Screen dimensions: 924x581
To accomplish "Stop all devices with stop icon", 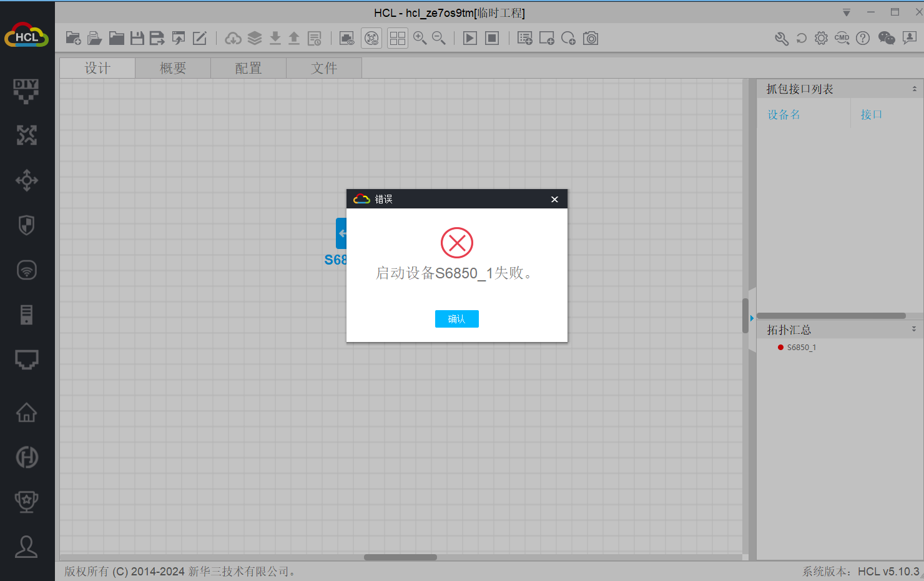I will point(492,38).
